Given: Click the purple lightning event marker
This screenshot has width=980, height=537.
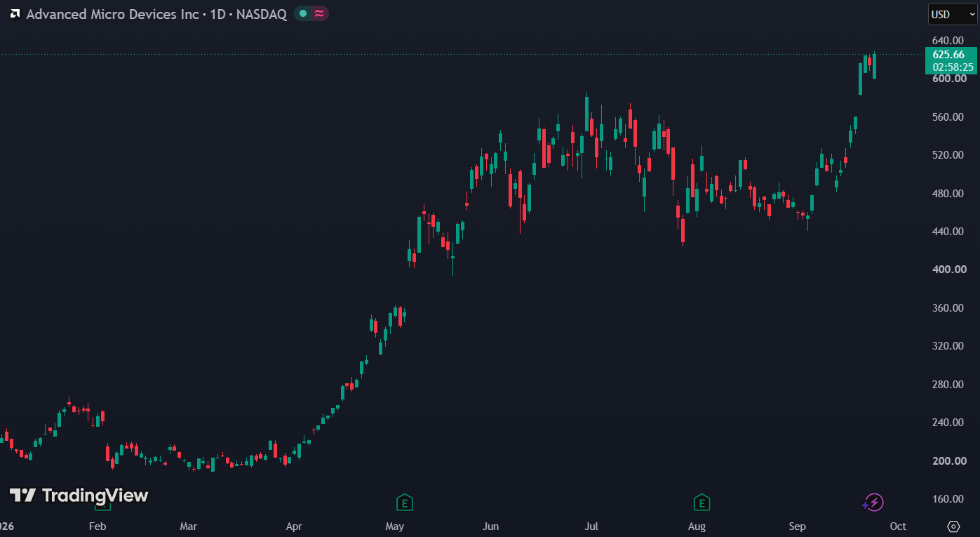Looking at the screenshot, I should (873, 502).
